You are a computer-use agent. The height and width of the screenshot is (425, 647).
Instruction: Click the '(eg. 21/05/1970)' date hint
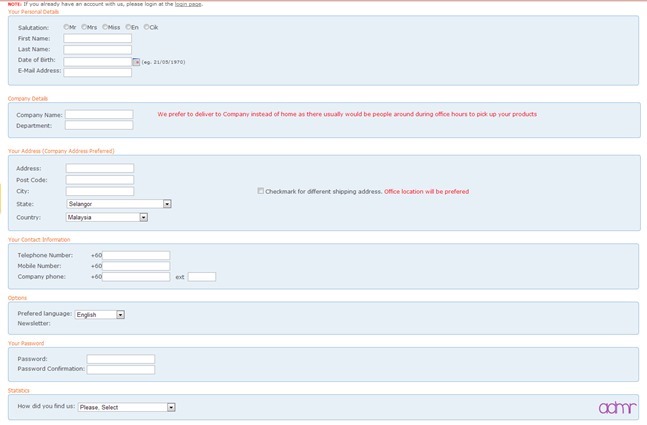[x=163, y=62]
